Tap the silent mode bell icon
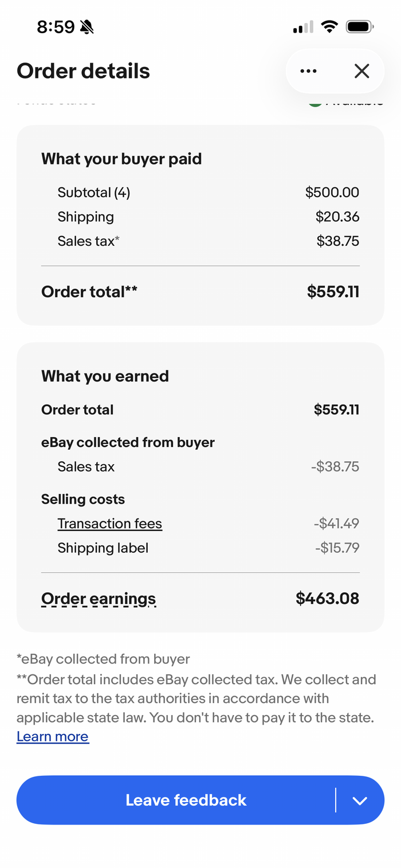The width and height of the screenshot is (401, 868). coord(87,26)
